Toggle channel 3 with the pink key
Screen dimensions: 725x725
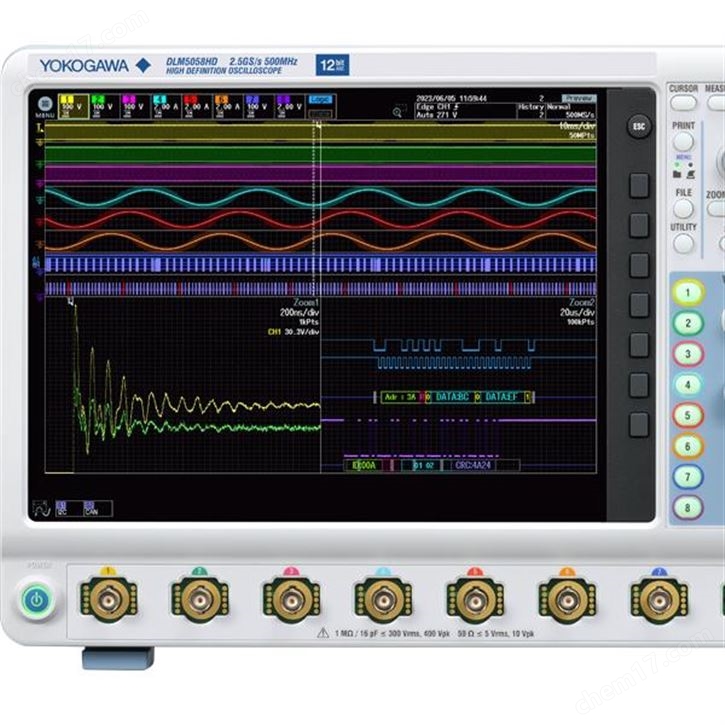tap(686, 354)
